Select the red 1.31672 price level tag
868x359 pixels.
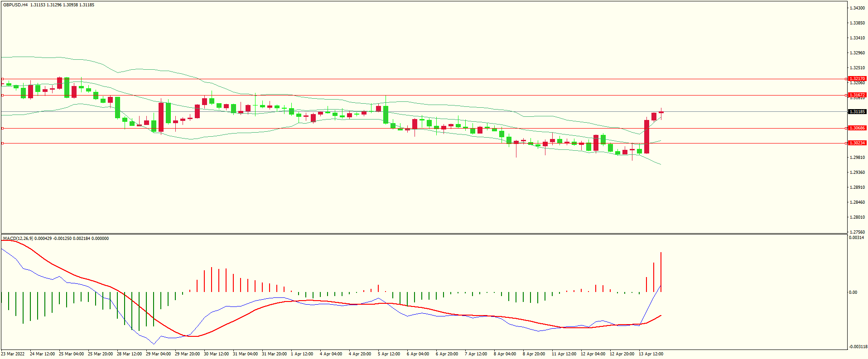click(x=857, y=95)
